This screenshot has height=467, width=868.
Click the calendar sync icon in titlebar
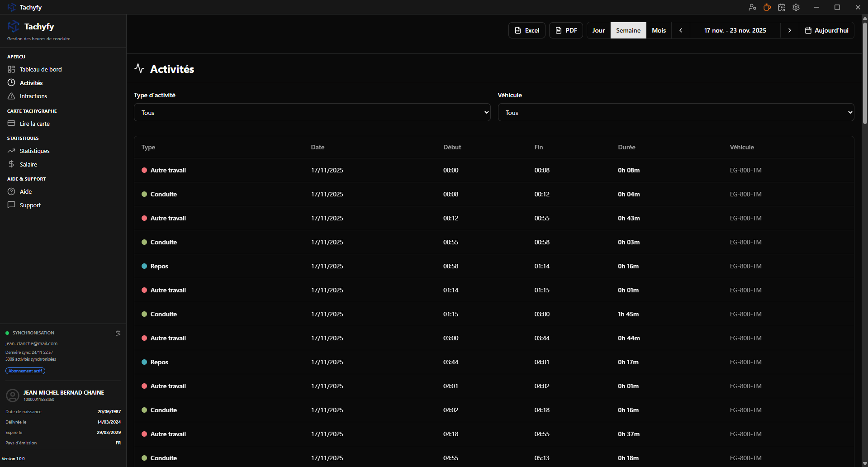click(x=781, y=7)
